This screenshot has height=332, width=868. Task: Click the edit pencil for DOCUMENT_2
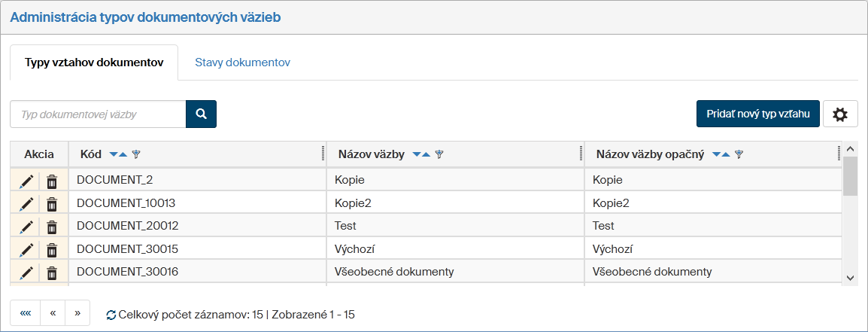(26, 181)
